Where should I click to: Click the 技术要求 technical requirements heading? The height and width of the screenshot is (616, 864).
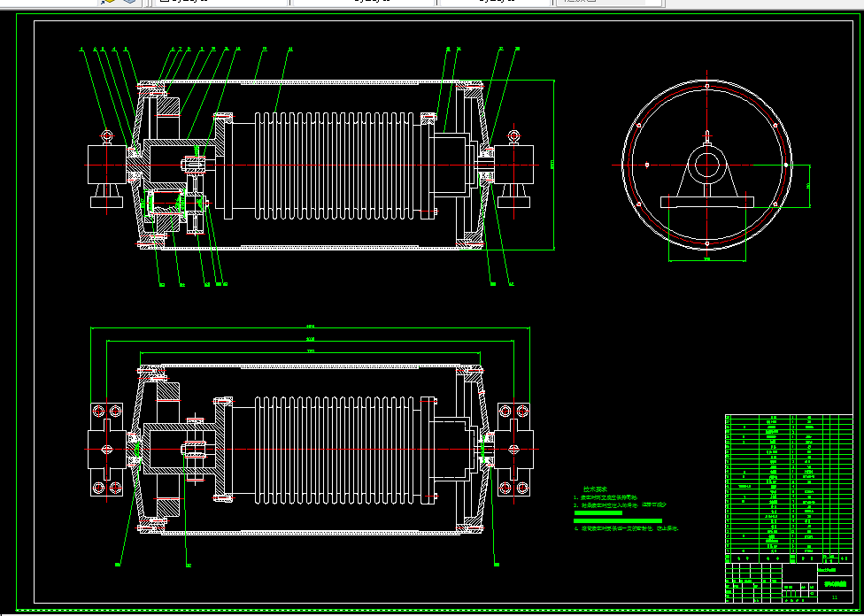coord(595,489)
